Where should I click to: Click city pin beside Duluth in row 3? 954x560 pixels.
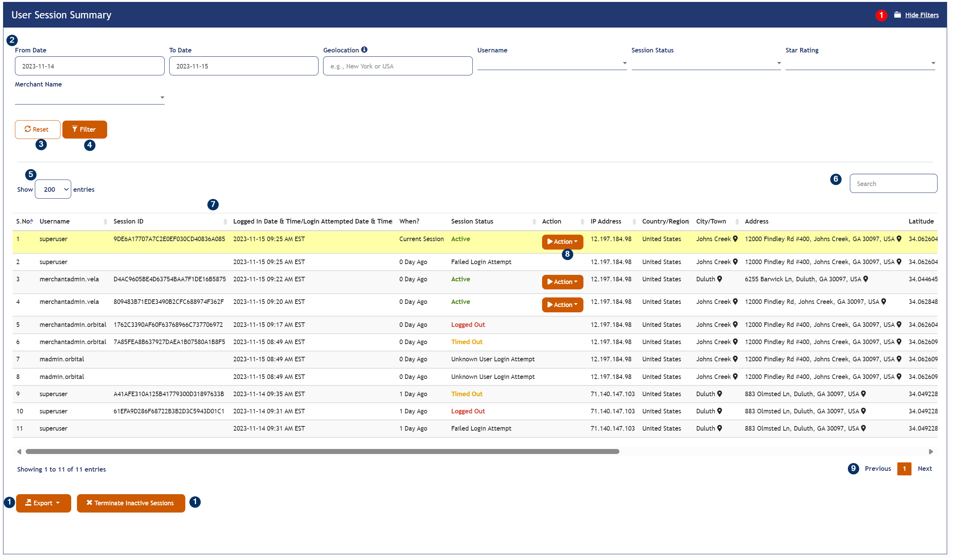pos(719,279)
